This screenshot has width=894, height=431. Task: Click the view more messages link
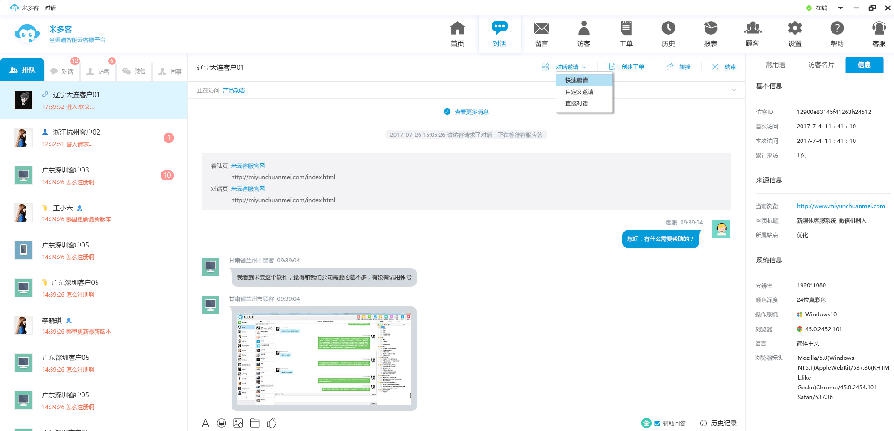click(466, 112)
